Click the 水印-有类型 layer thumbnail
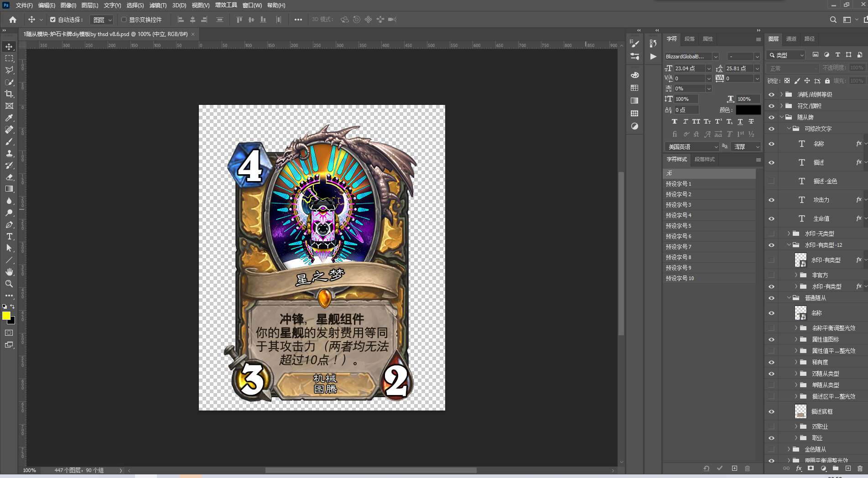The width and height of the screenshot is (868, 478). 800,260
